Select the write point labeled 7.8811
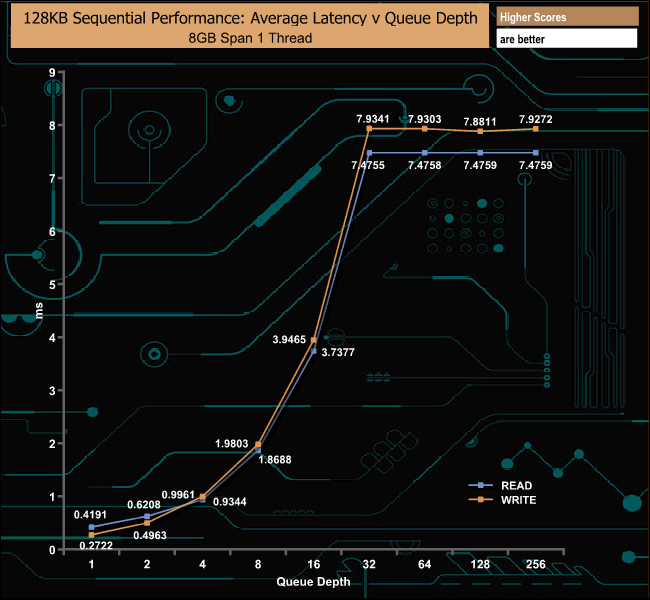The height and width of the screenshot is (600, 650). (480, 131)
